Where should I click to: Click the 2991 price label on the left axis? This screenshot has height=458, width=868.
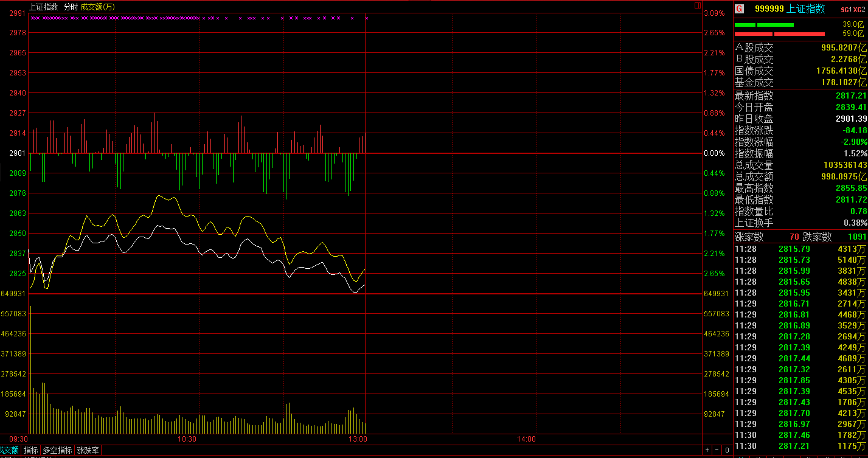click(18, 13)
